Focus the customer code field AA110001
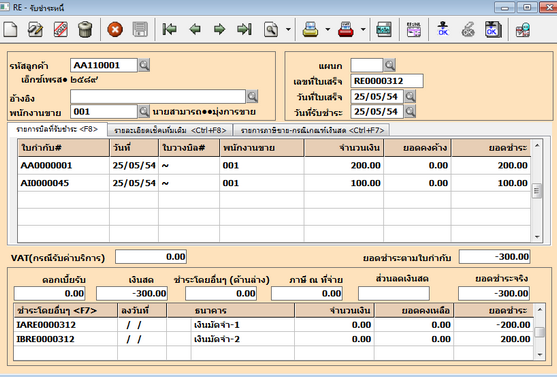This screenshot has height=377, width=557. (x=104, y=65)
